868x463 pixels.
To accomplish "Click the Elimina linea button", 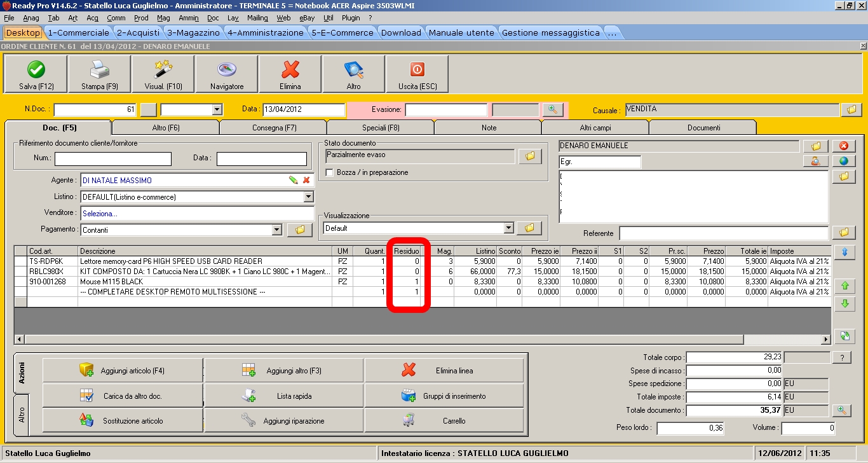I will tap(444, 370).
